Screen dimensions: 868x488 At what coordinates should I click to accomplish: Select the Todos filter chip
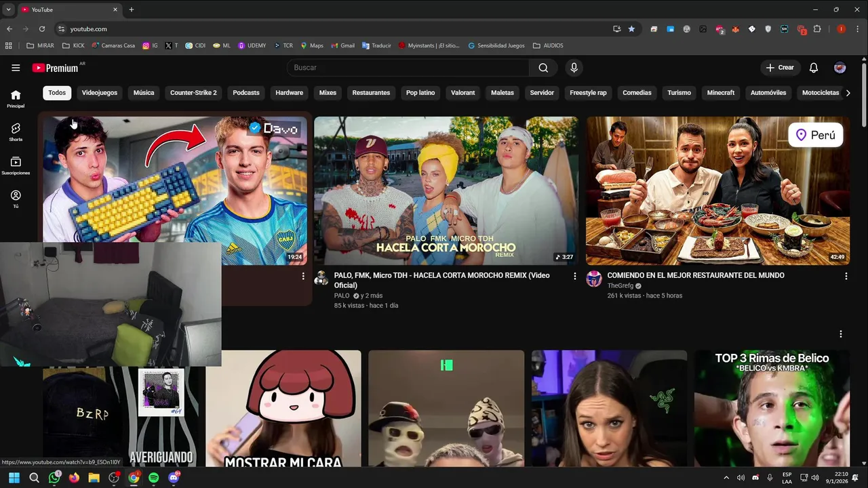pyautogui.click(x=57, y=93)
